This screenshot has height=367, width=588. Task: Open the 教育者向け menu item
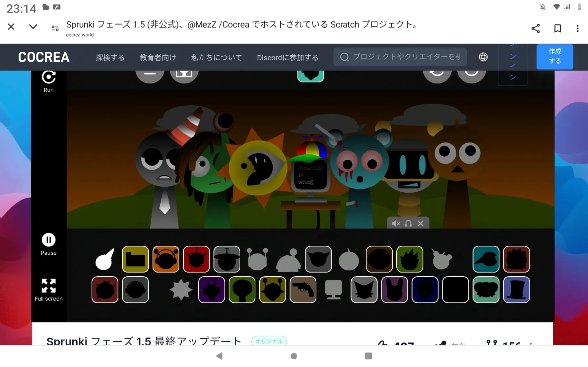(x=158, y=58)
